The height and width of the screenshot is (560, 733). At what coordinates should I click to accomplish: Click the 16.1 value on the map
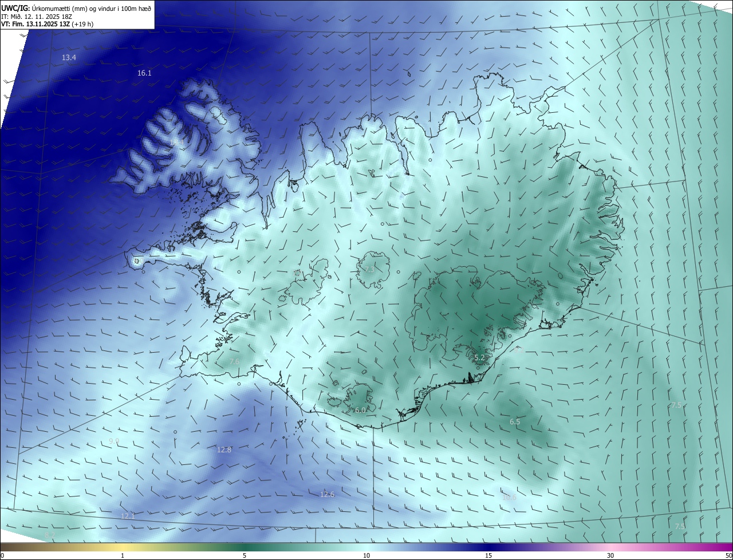[x=144, y=73]
